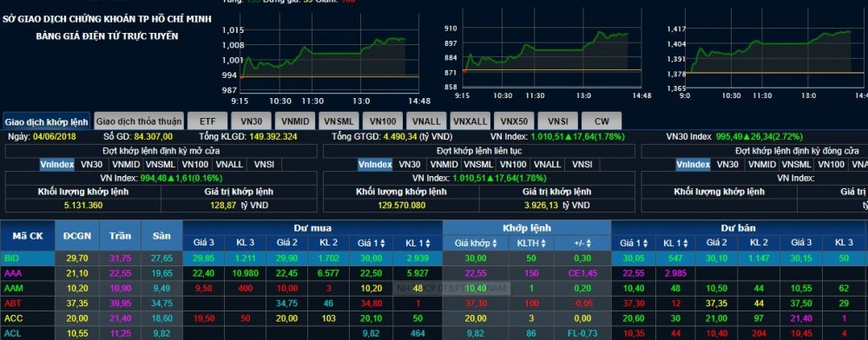868x340 pixels.
Task: Open stock code AAM
Action: tap(13, 288)
